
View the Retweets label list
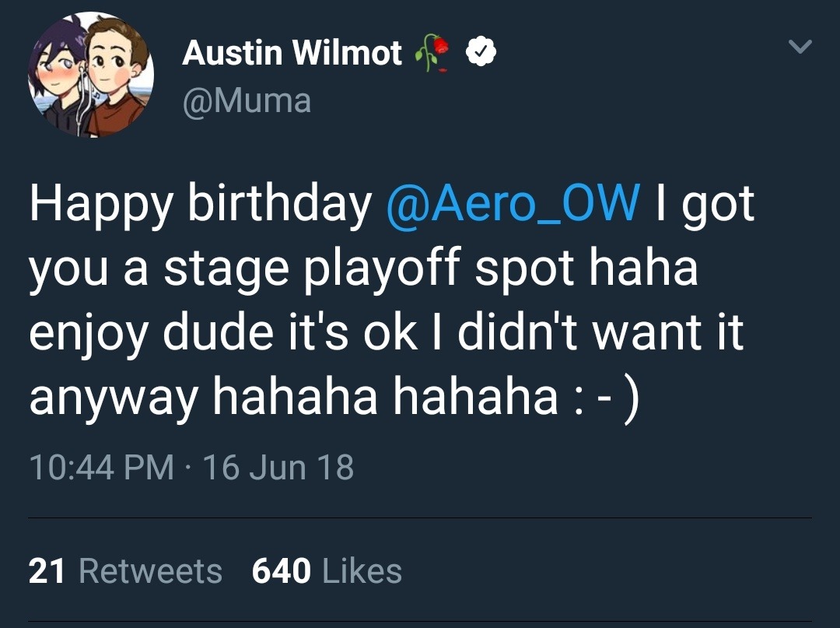coord(150,572)
